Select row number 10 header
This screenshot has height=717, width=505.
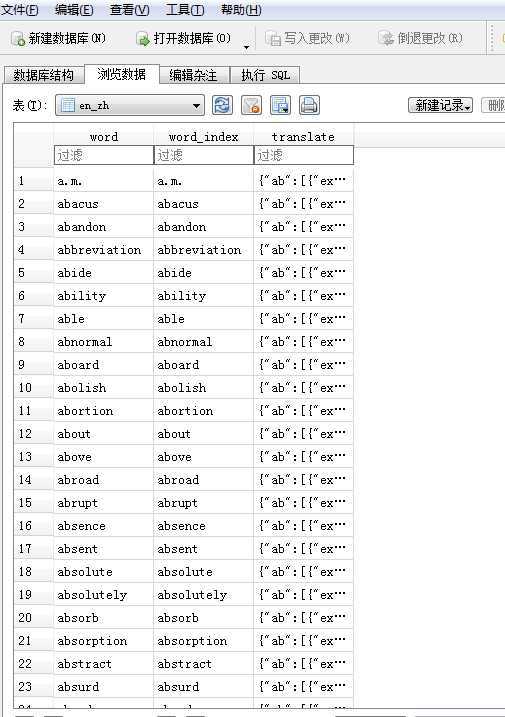(33, 388)
